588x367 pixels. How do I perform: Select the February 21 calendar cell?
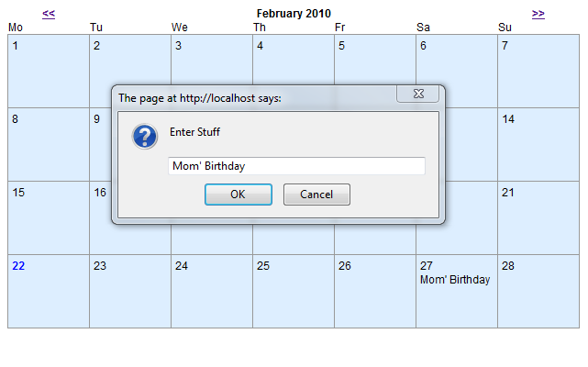pyautogui.click(x=538, y=217)
